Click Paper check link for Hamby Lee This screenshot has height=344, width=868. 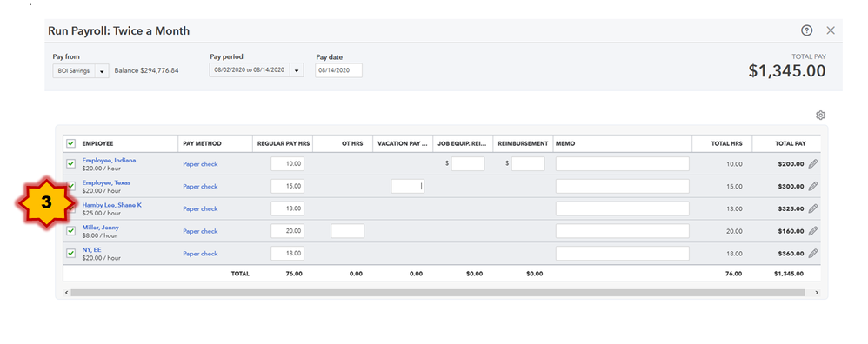point(200,209)
